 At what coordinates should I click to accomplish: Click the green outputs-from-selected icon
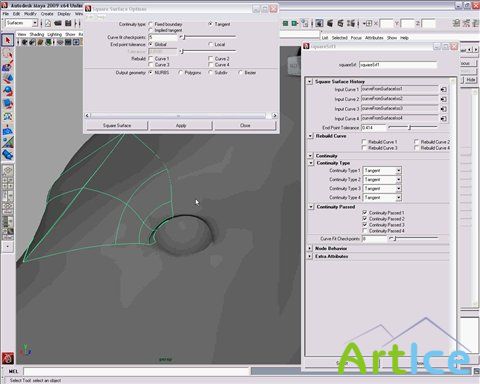pyautogui.click(x=295, y=23)
